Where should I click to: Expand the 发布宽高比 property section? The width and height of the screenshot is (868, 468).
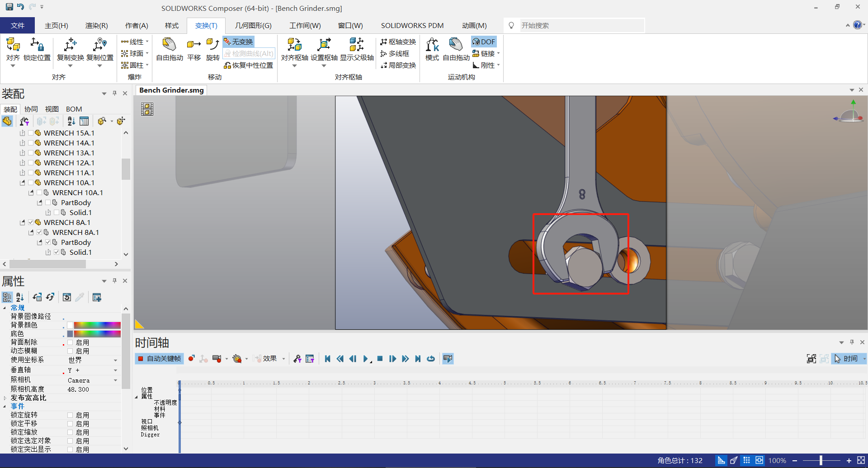pos(5,398)
